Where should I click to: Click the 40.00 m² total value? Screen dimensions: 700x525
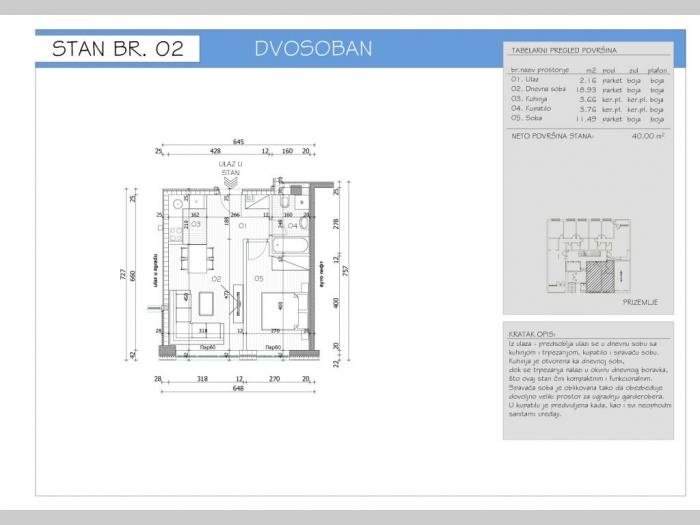click(648, 135)
